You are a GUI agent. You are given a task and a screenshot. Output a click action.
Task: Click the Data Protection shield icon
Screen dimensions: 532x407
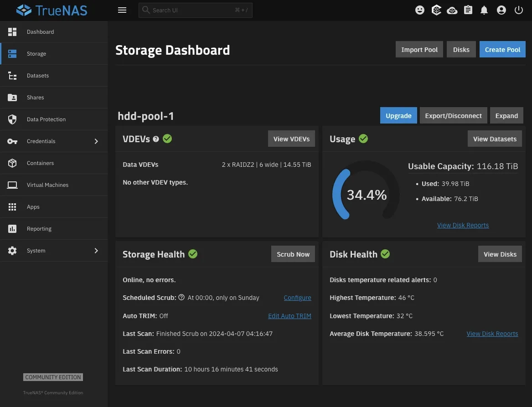pyautogui.click(x=12, y=119)
